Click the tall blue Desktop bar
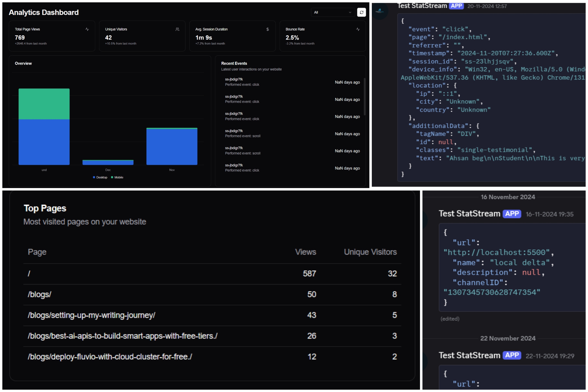This screenshot has width=588, height=392. click(x=44, y=142)
